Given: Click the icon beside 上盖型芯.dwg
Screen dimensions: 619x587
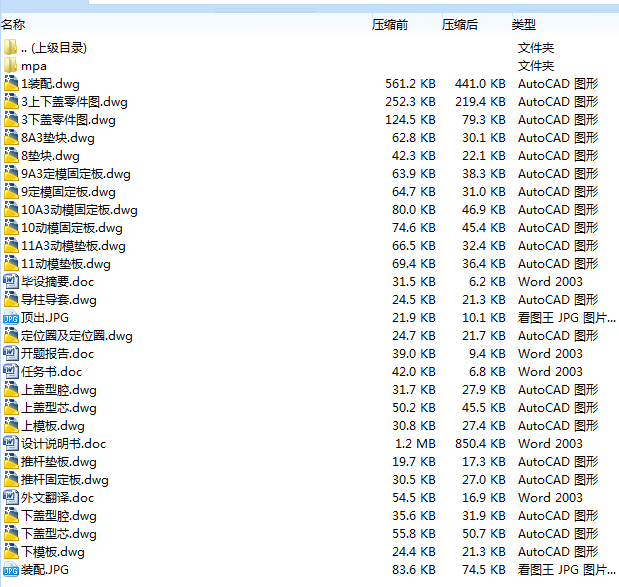Looking at the screenshot, I should (x=11, y=408).
